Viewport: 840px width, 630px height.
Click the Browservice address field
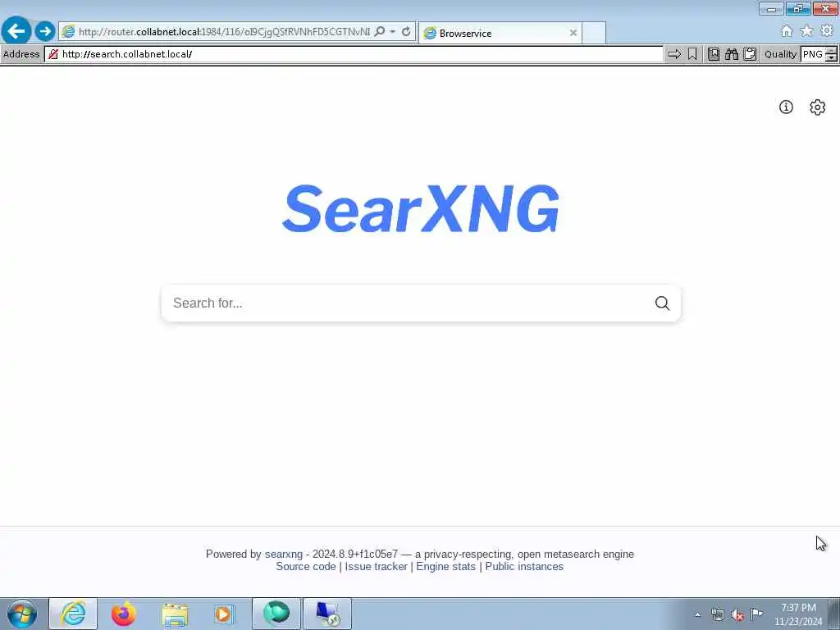(354, 54)
